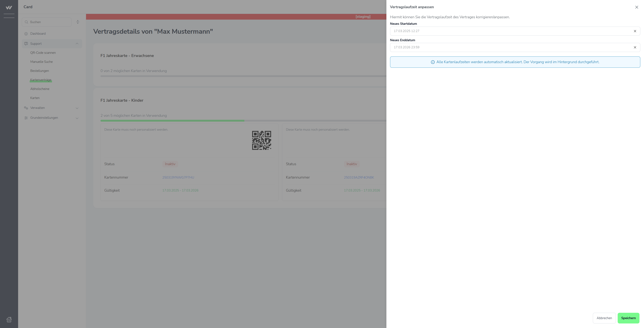Open Abholscheine in the sidebar
The image size is (644, 328).
(x=40, y=89)
